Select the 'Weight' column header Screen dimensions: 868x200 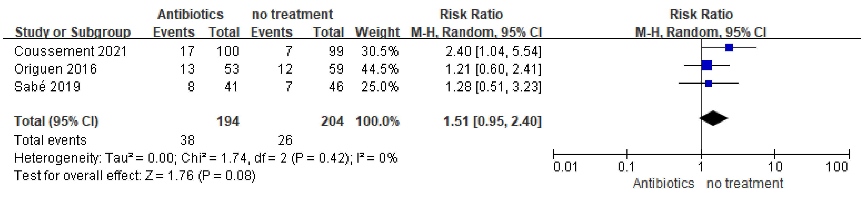coord(377,32)
